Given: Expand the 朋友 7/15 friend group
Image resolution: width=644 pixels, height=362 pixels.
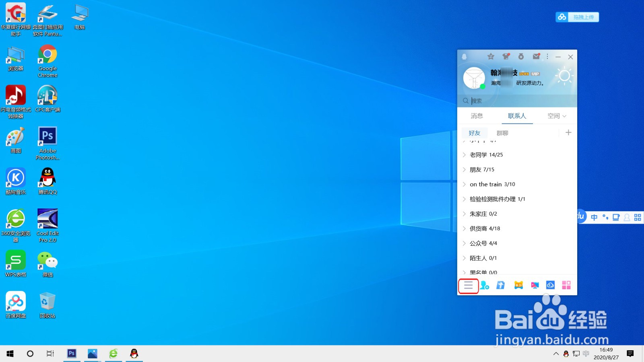Looking at the screenshot, I should pyautogui.click(x=517, y=170).
